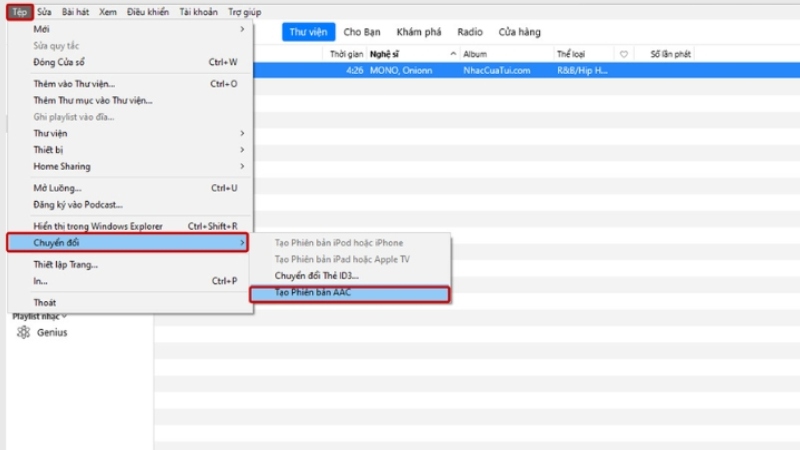The image size is (800, 450).
Task: Expand the Mới submenu arrow
Action: [242, 29]
